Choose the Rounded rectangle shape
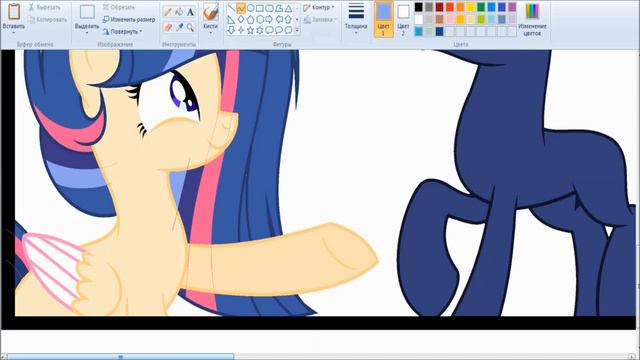This screenshot has width=640, height=360. (269, 8)
